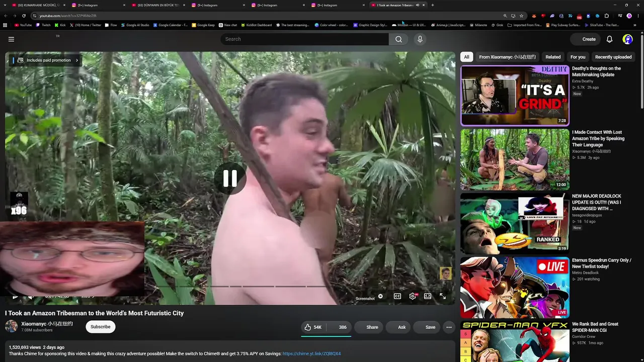Open the Imported From Firefox bookmarks folder
The image size is (644, 362).
pos(524,25)
